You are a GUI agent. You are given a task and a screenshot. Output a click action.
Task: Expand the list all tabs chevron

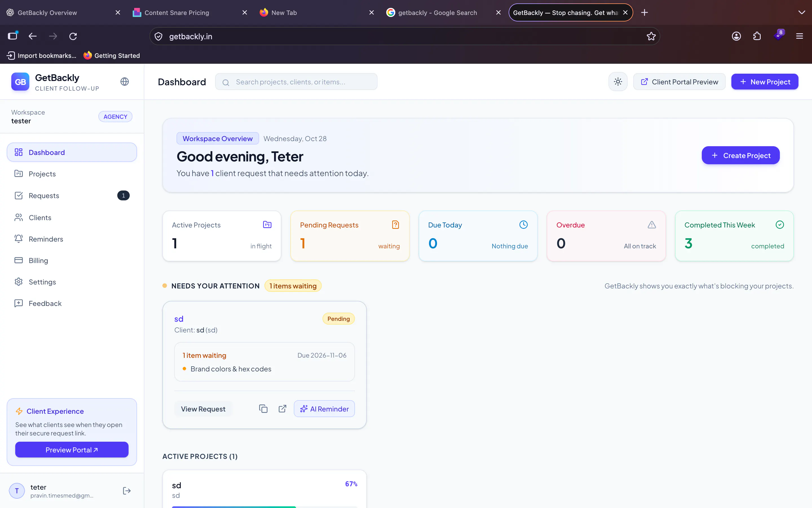point(802,13)
